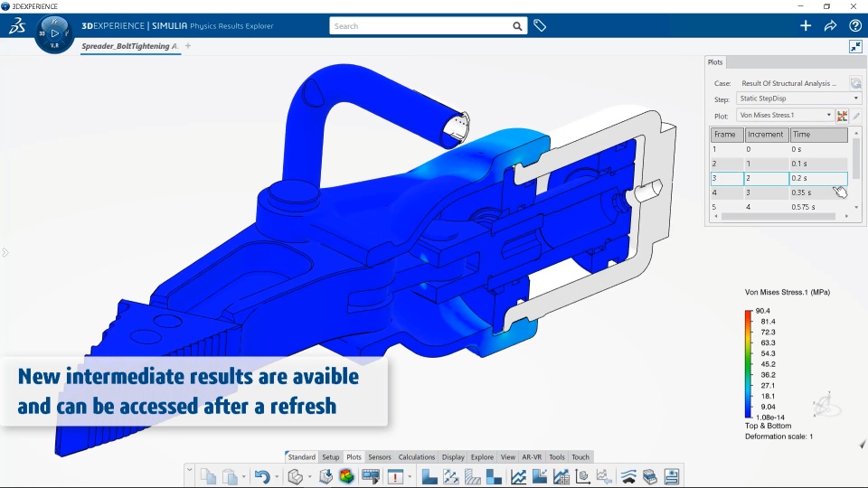
Task: Expand the toolbar collapse chevron
Action: 189,470
